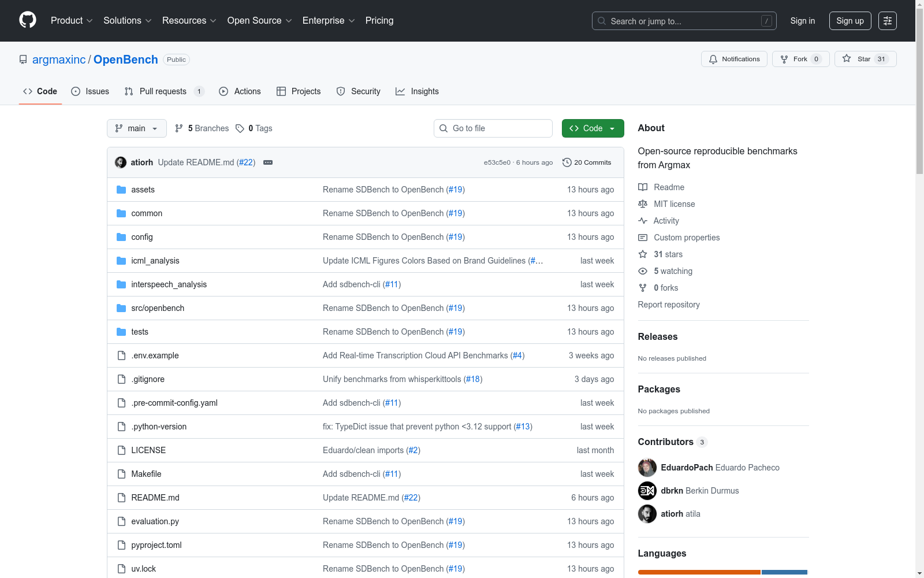Click the star icon next to 31 stars
The height and width of the screenshot is (578, 924).
pos(643,254)
